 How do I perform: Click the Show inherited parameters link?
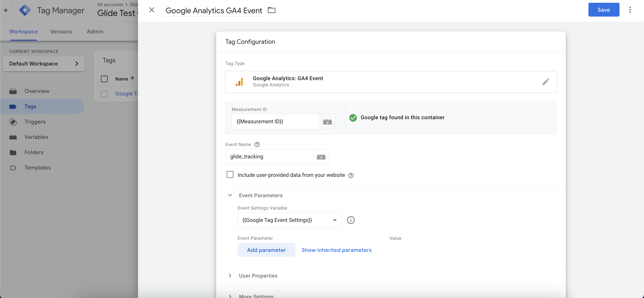click(x=336, y=250)
